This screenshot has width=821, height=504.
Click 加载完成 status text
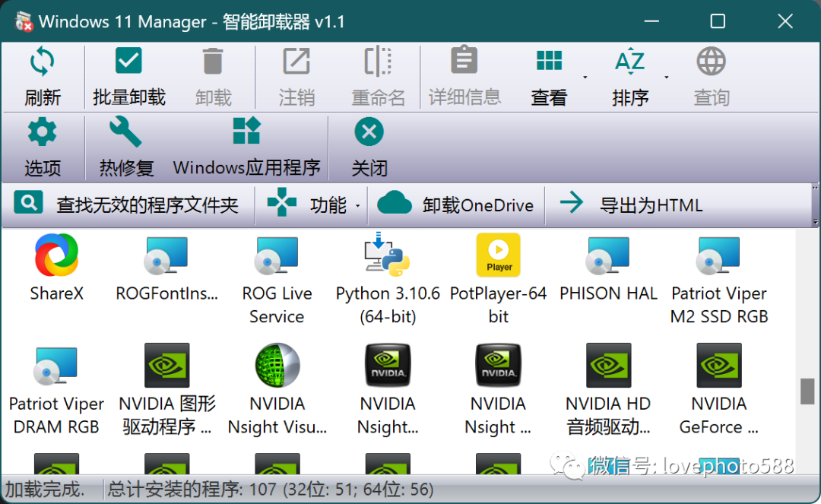[x=45, y=490]
